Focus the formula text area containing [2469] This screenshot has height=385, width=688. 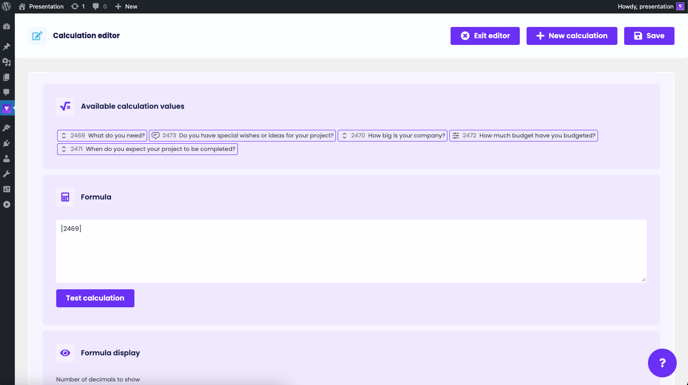(351, 251)
